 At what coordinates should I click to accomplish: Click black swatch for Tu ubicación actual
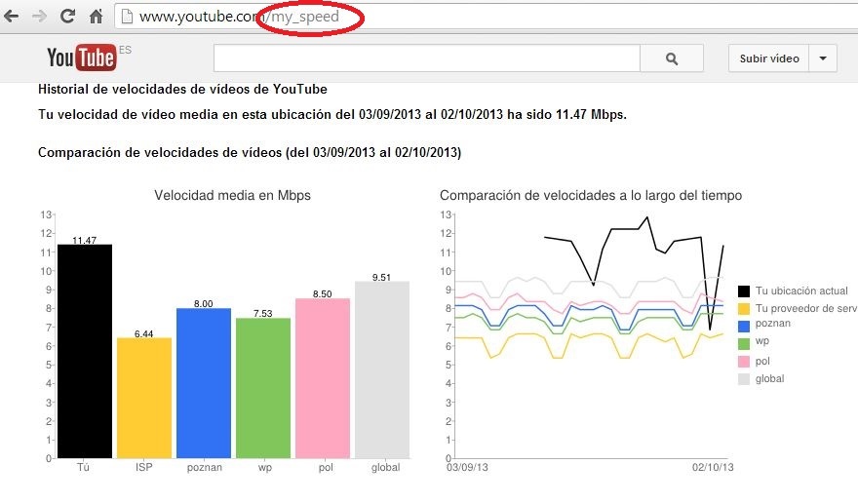[744, 291]
